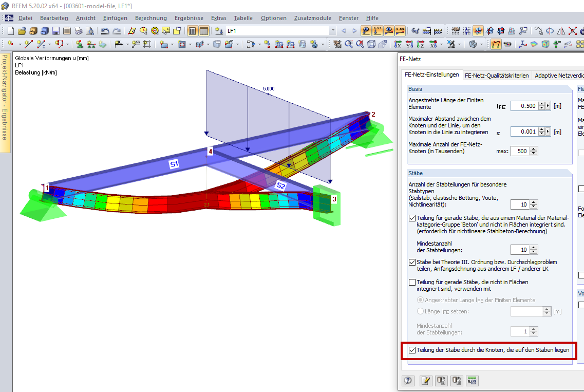Screen dimensions: 584x392
Task: Create a new model via the blank-page icon
Action: point(11,31)
